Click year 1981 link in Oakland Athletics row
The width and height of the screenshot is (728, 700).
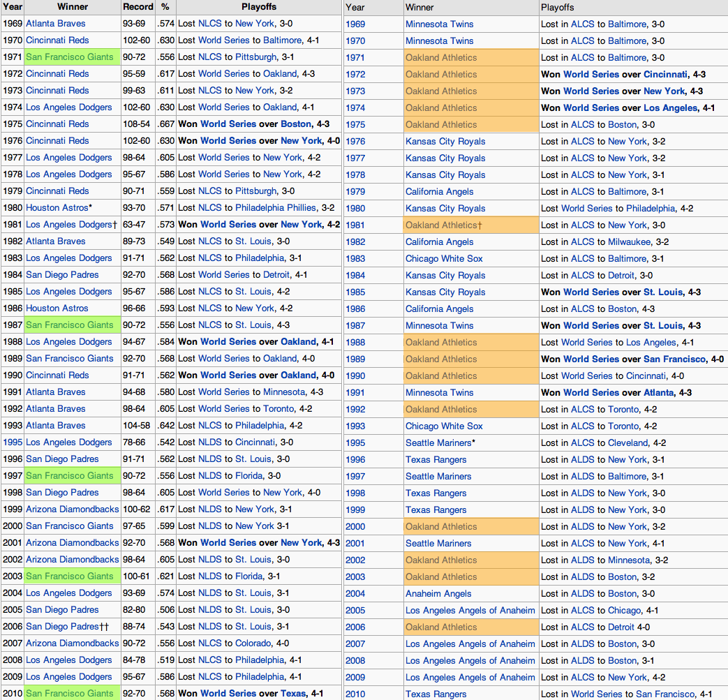tap(355, 225)
